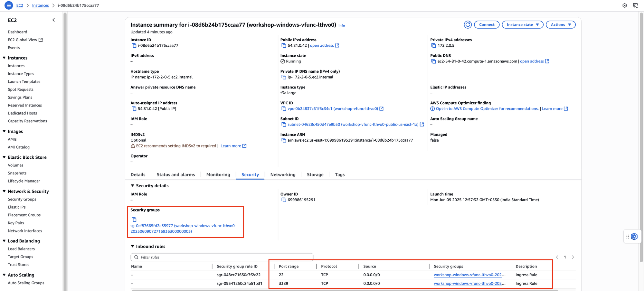Viewport: 644px width, 291px height.
Task: Collapse the Security details section
Action: [132, 186]
